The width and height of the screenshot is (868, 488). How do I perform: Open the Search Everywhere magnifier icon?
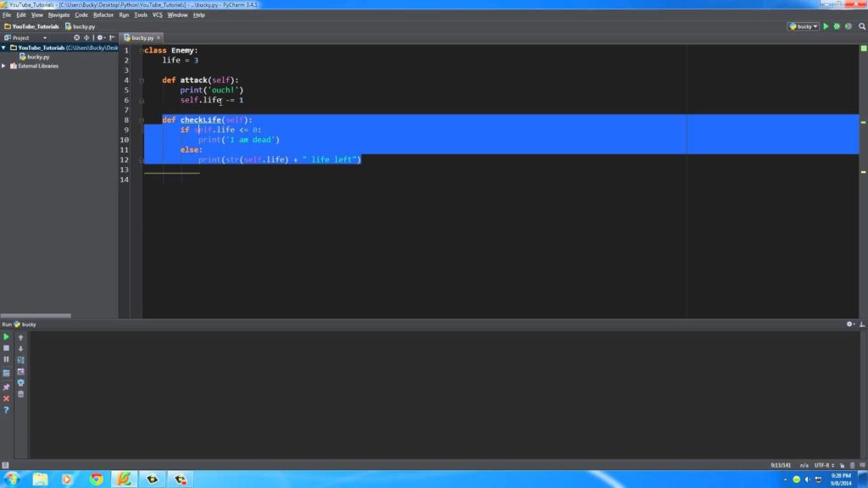pos(861,26)
